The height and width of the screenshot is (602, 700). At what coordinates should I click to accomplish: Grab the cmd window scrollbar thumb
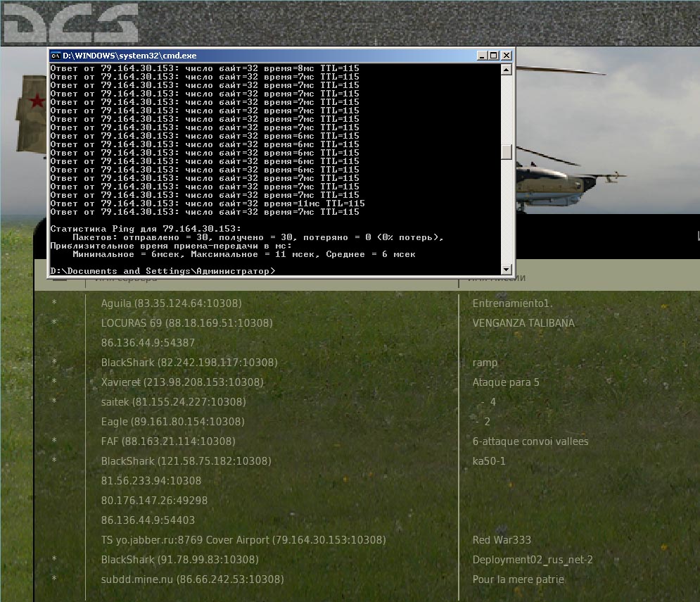pyautogui.click(x=506, y=152)
